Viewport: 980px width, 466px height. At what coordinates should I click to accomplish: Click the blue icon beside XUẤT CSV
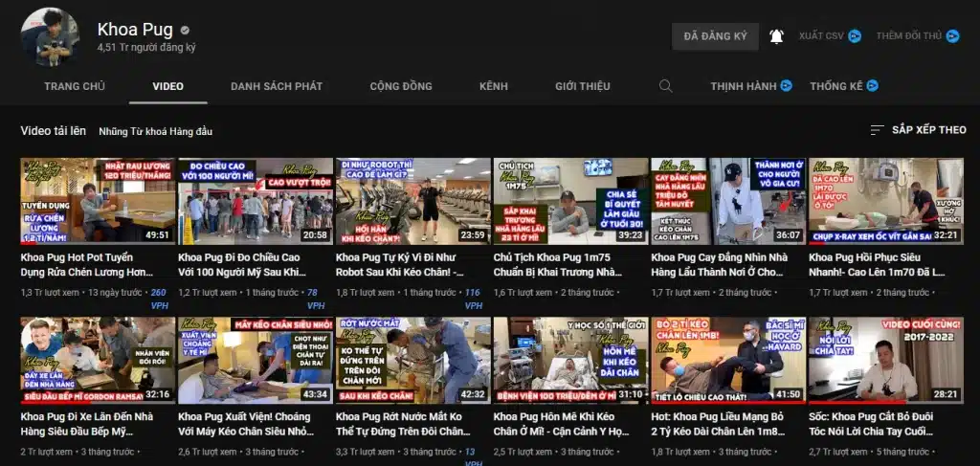tap(855, 36)
